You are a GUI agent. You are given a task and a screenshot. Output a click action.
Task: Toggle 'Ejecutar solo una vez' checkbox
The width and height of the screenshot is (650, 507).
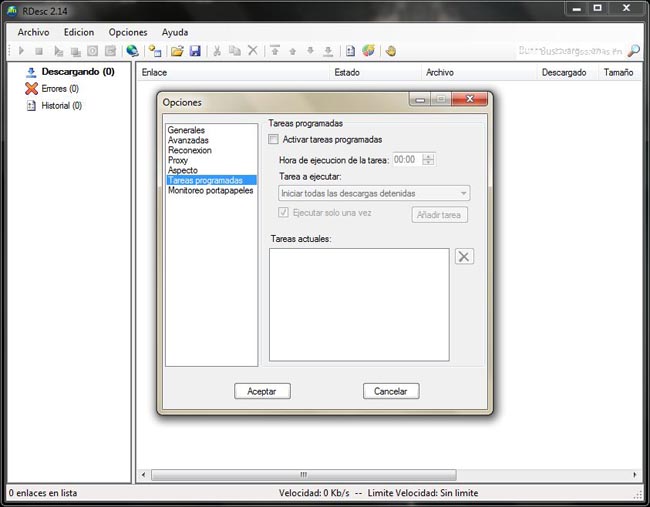tap(283, 213)
